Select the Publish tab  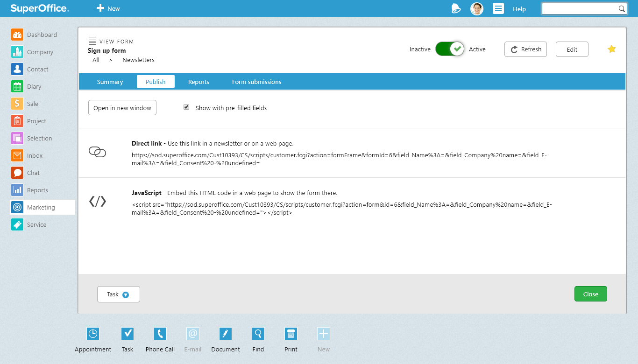tap(156, 82)
